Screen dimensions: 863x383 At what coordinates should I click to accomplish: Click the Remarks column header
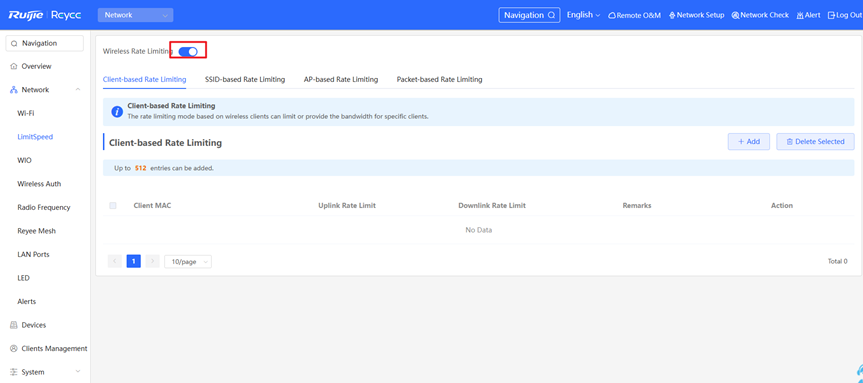point(637,205)
